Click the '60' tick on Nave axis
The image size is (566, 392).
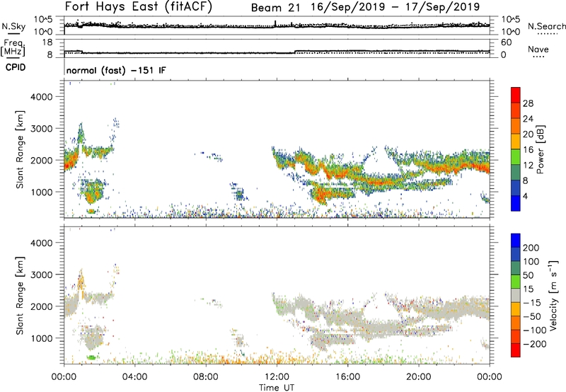tap(507, 42)
